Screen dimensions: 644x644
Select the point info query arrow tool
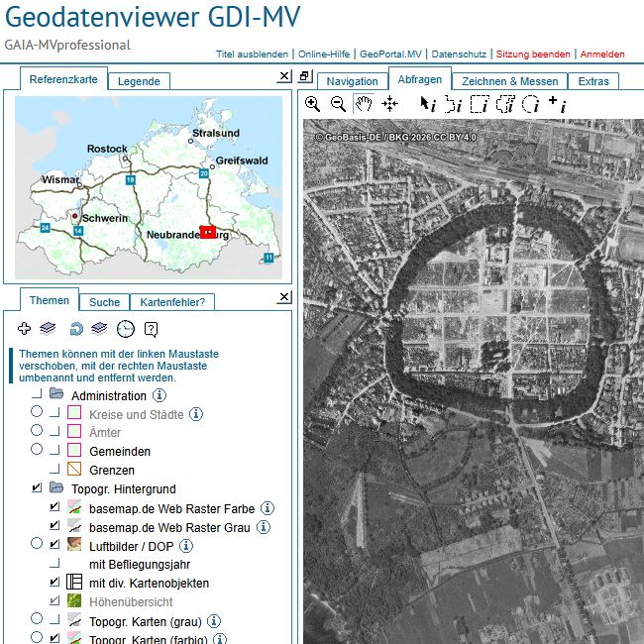click(x=428, y=104)
